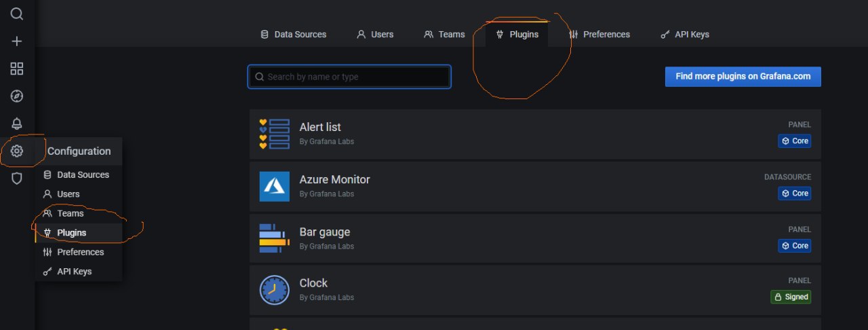Image resolution: width=868 pixels, height=330 pixels.
Task: Click Find more plugins on Grafana.com button
Action: 743,77
